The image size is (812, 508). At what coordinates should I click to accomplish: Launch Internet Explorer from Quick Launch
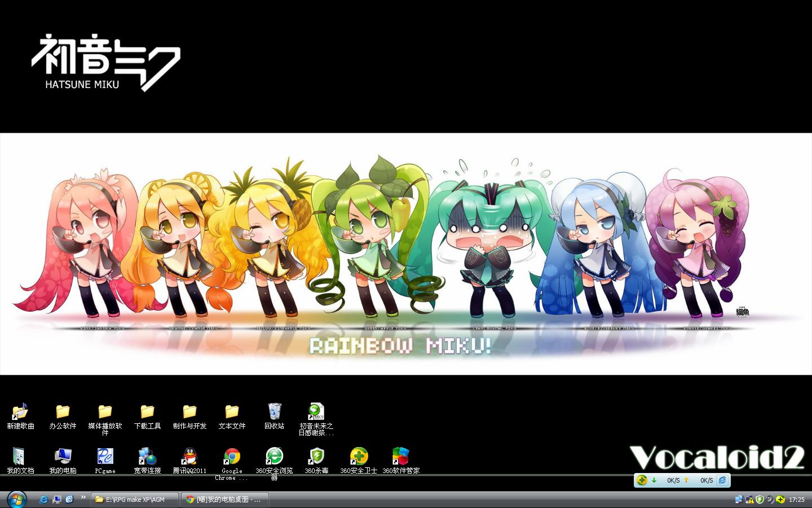coord(43,500)
